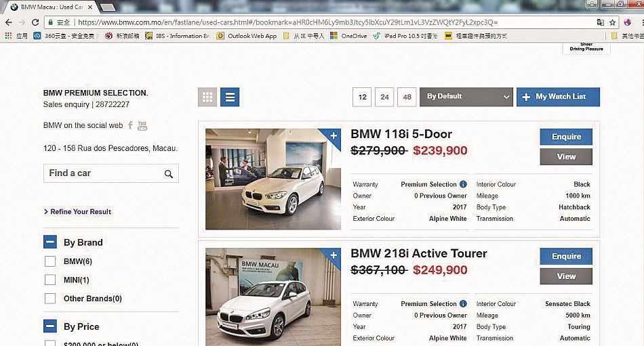Show 48 results per page
Viewport: 644px width, 346px height.
407,97
